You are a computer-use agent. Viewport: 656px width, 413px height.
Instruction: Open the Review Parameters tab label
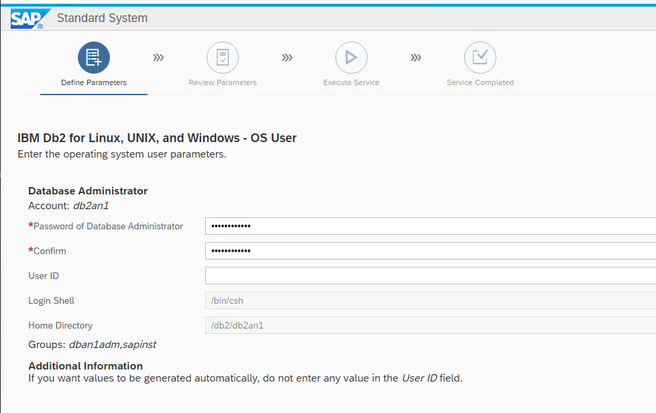pyautogui.click(x=223, y=82)
